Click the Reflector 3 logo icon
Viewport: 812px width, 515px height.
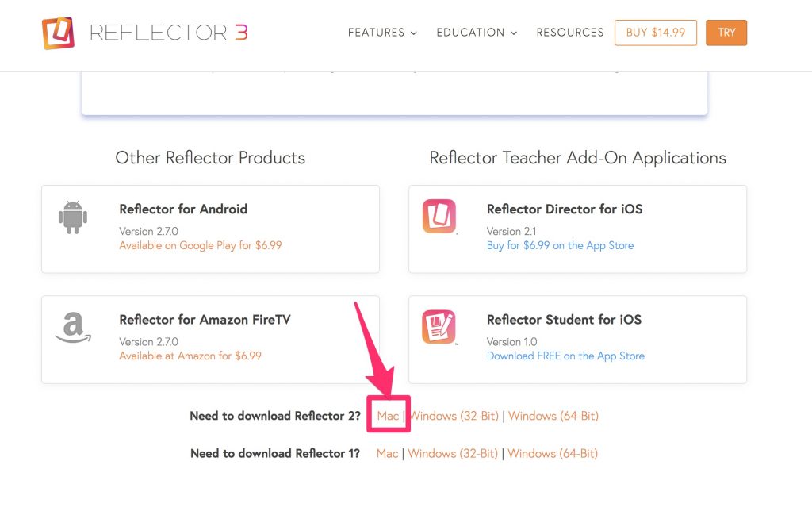click(58, 33)
